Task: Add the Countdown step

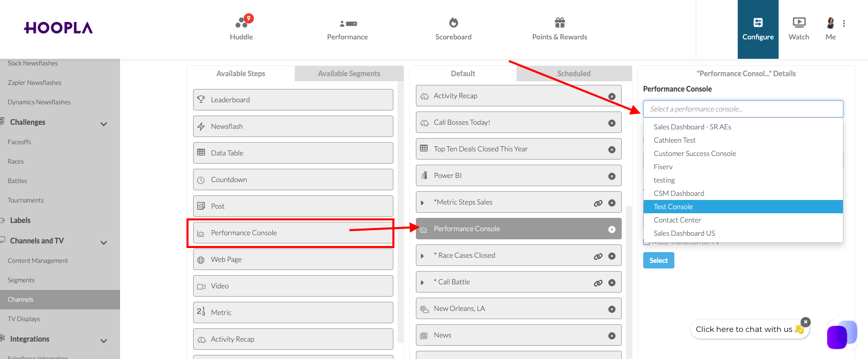Action: [293, 179]
